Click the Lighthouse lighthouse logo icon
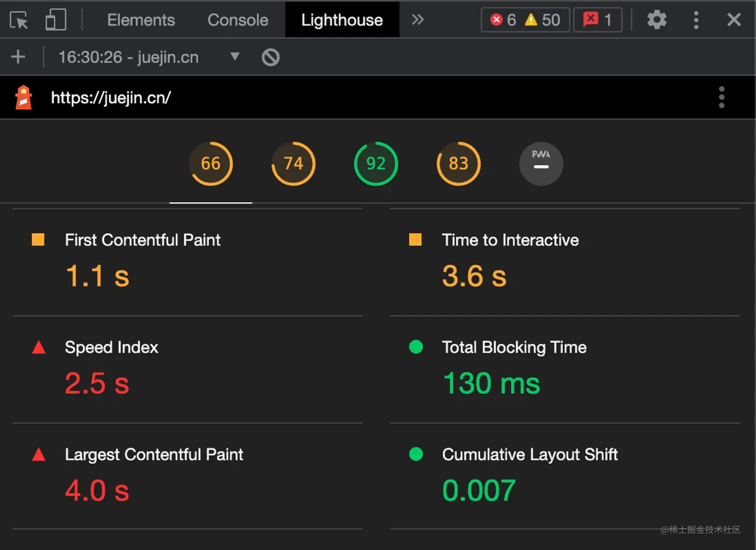Screen dimensions: 756x550 click(x=23, y=97)
